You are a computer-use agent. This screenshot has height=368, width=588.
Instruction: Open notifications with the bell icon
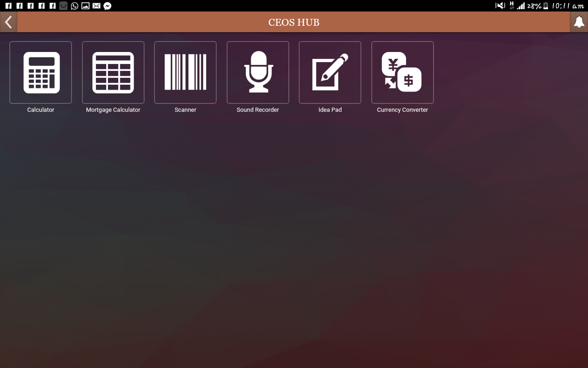[579, 22]
